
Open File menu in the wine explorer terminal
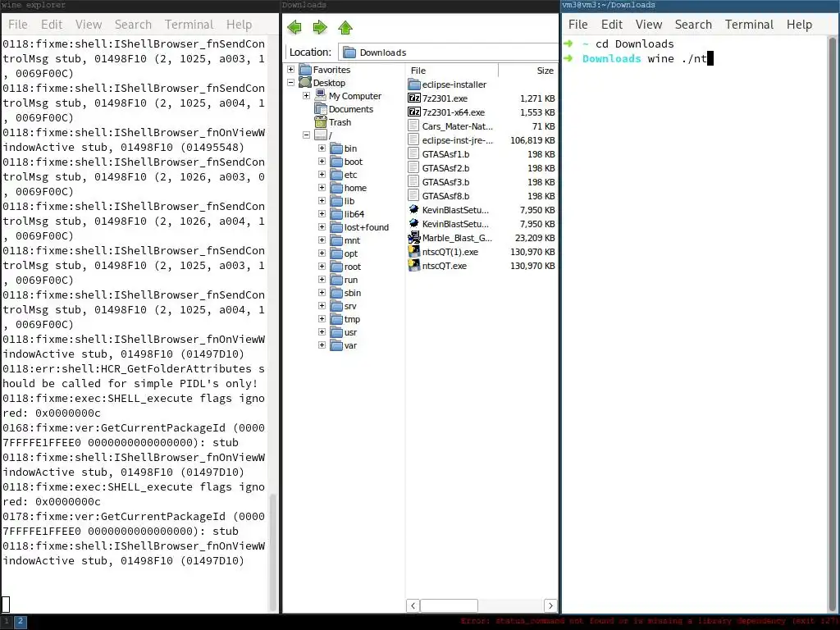pos(18,25)
